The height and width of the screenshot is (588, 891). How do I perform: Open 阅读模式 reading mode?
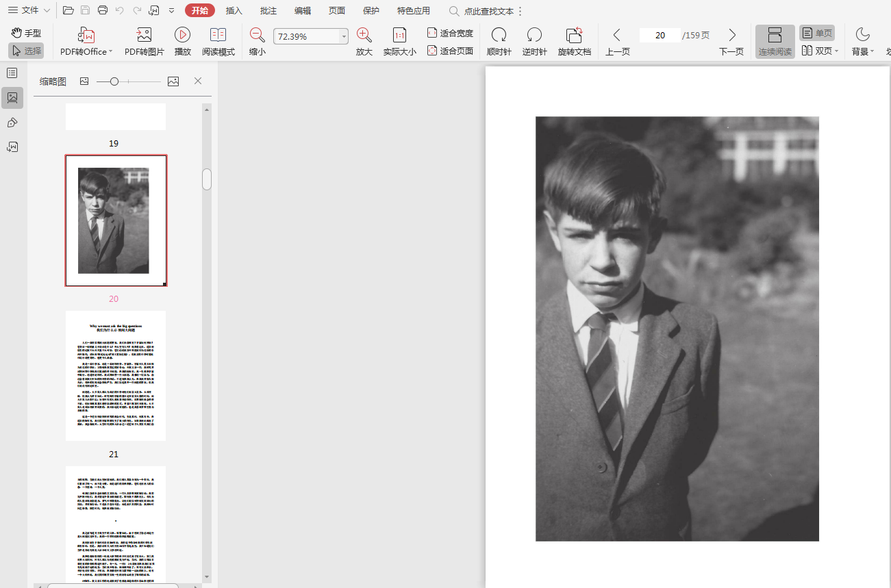(x=218, y=36)
